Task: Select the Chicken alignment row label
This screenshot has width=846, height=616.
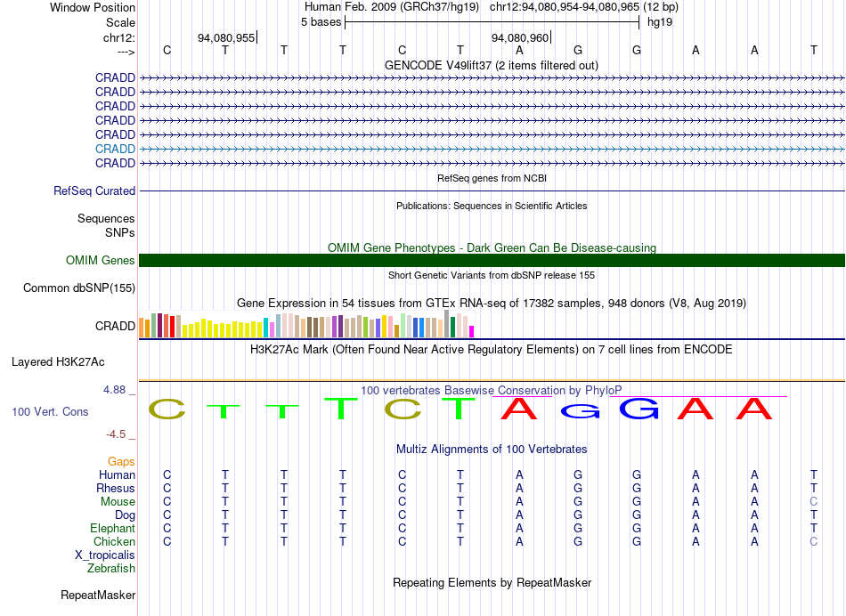Action: tap(114, 541)
